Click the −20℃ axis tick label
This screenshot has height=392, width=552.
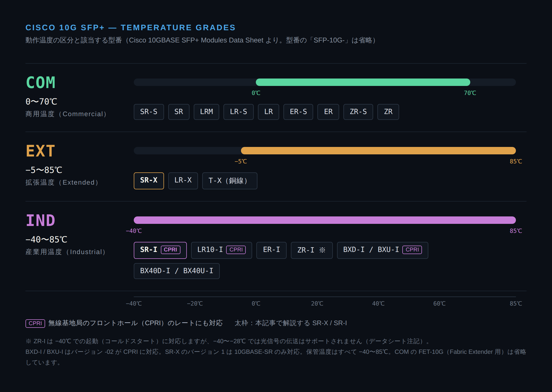[195, 304]
